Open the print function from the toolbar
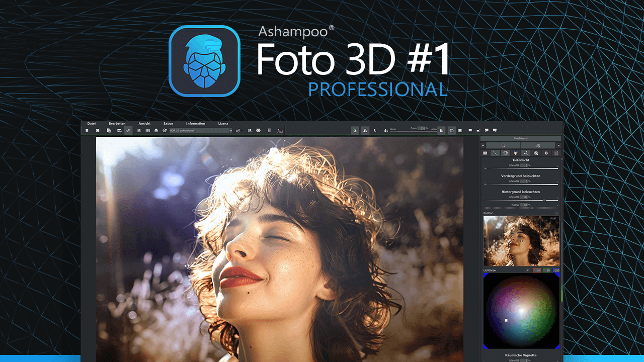The height and width of the screenshot is (362, 644). [156, 130]
